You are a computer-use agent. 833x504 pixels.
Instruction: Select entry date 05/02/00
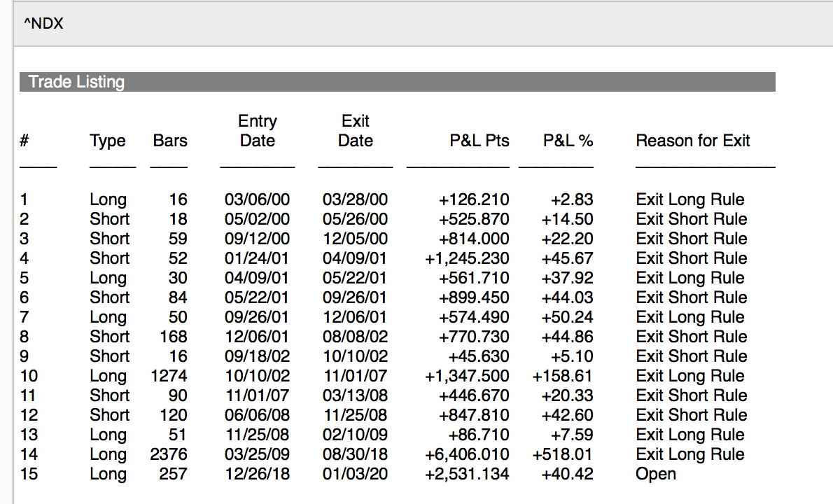(x=257, y=219)
